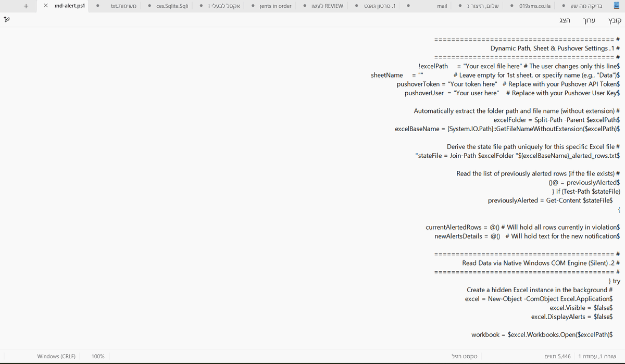The height and width of the screenshot is (364, 625).
Task: Place cursor on the $excelPath line
Action: [519, 66]
